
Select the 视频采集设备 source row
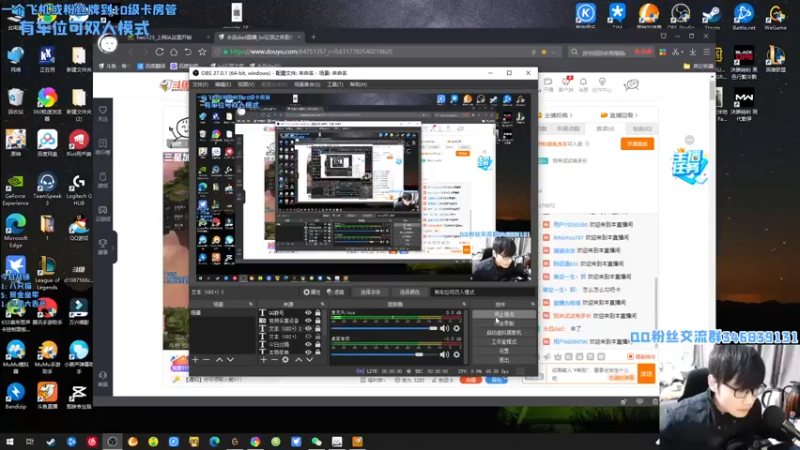[x=291, y=320]
